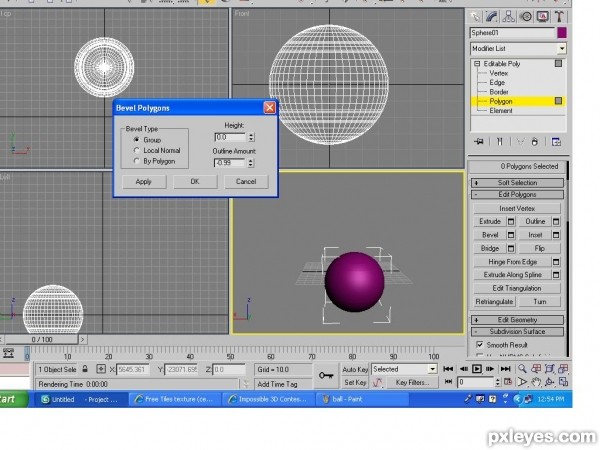Viewport: 600px width, 450px height.
Task: Click the Extrude button
Action: (490, 222)
